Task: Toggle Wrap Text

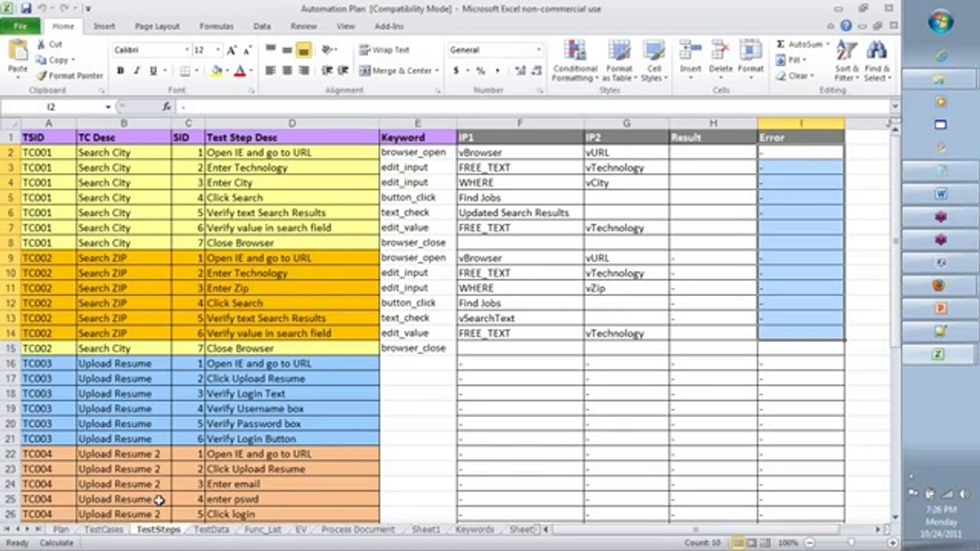Action: [384, 50]
